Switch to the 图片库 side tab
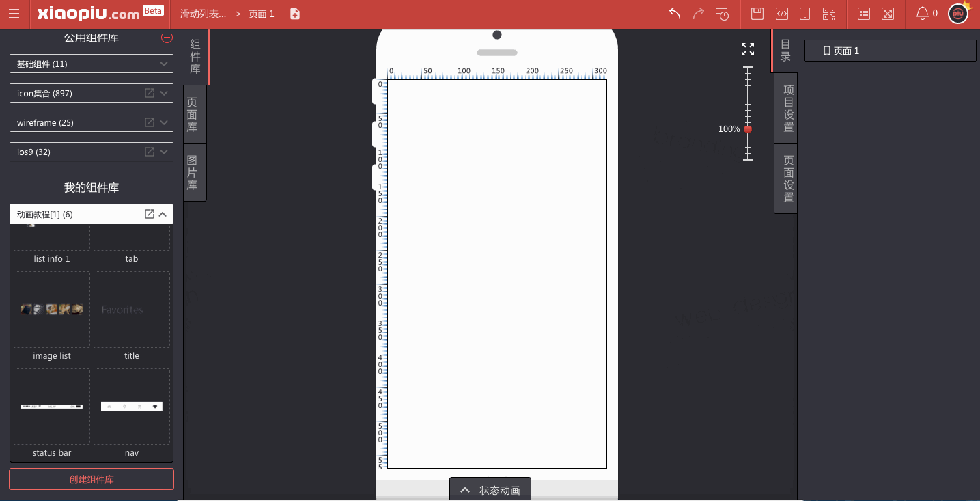Viewport: 980px width, 501px height. 195,172
